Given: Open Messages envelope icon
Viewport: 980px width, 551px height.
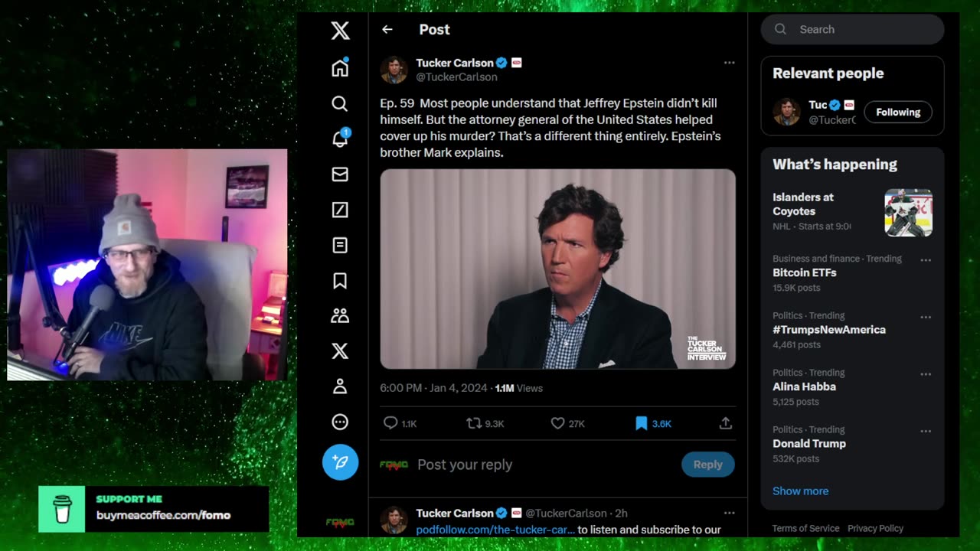Looking at the screenshot, I should (340, 174).
